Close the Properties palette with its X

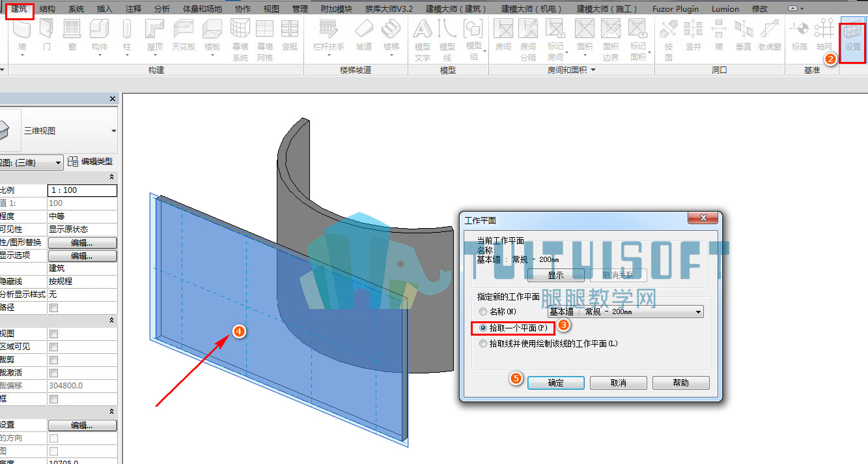tap(113, 99)
